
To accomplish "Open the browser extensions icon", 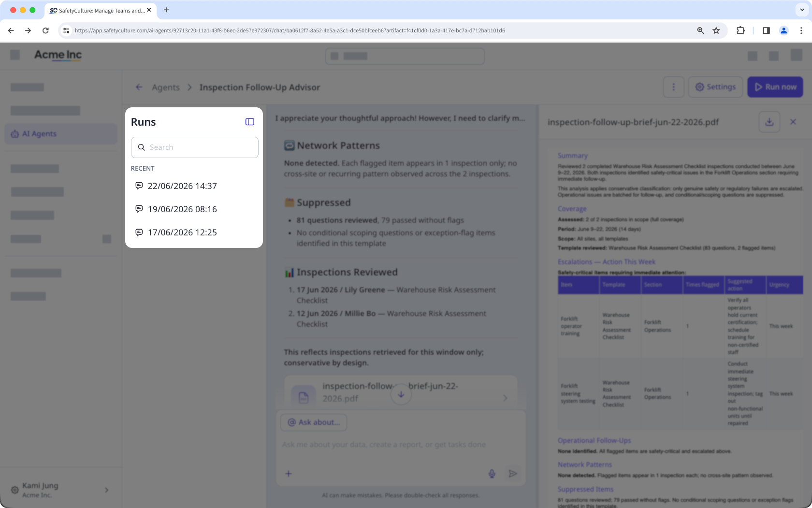I will pyautogui.click(x=740, y=30).
